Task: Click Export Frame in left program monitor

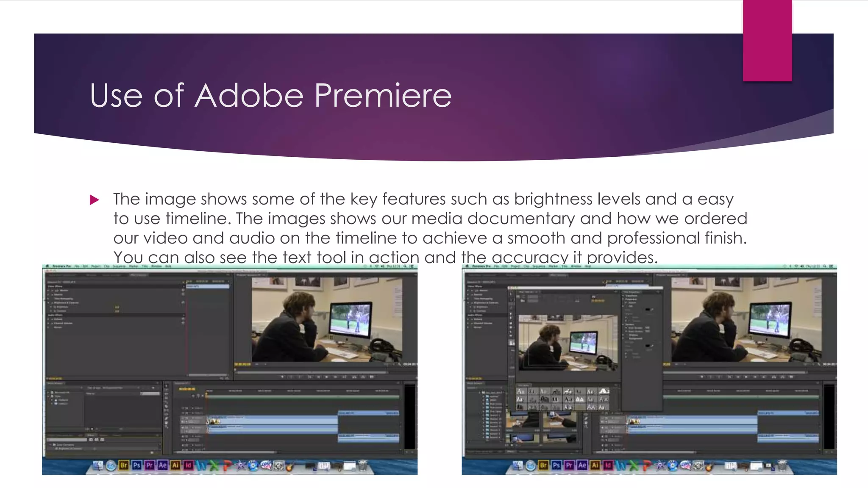Action: (372, 377)
